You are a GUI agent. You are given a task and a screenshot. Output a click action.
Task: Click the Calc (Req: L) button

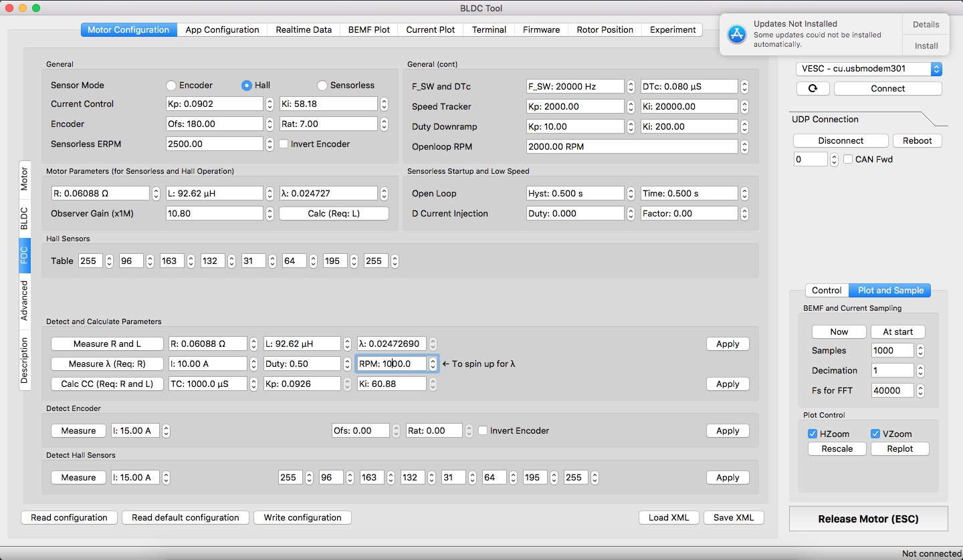coord(334,213)
